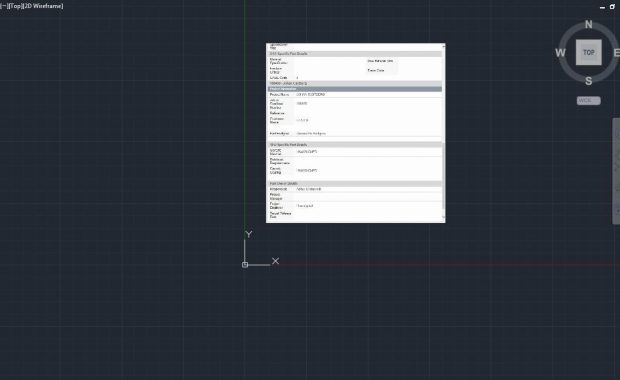The image size is (620, 380).
Task: Click the E compass direction on ViewCube
Action: pos(616,53)
